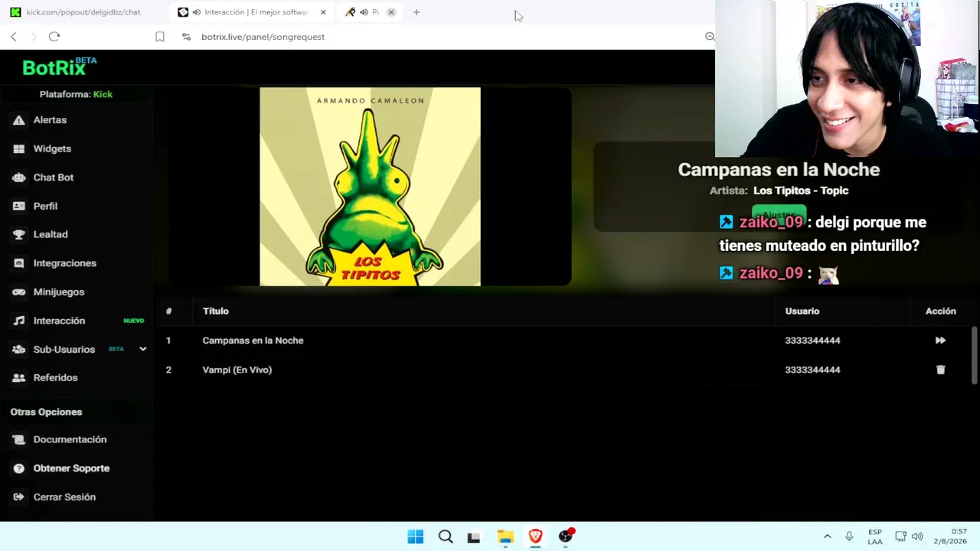Click the Usuario column header
This screenshot has height=551, width=980.
pyautogui.click(x=802, y=311)
